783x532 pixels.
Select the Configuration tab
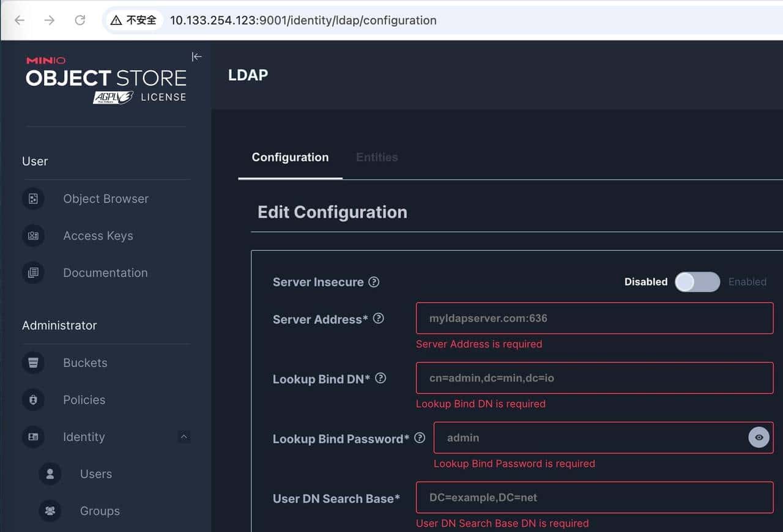pyautogui.click(x=290, y=157)
